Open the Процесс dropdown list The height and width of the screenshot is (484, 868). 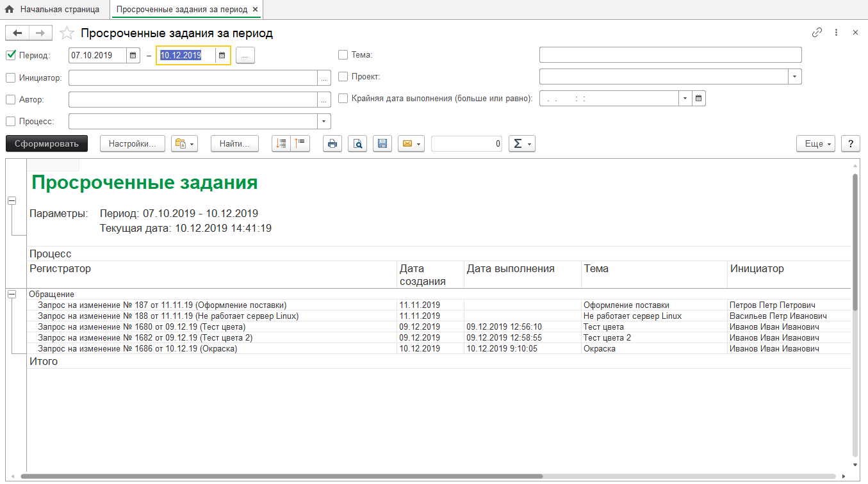[324, 121]
